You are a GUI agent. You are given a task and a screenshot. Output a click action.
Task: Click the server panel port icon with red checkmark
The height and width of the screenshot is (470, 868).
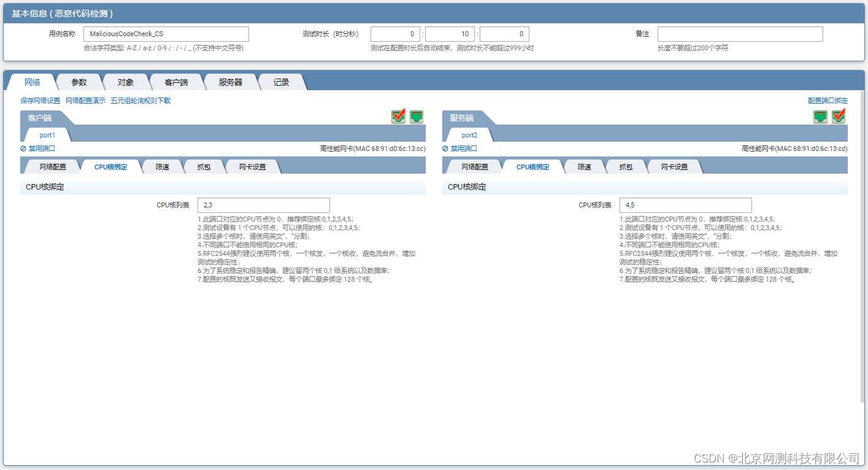(839, 116)
